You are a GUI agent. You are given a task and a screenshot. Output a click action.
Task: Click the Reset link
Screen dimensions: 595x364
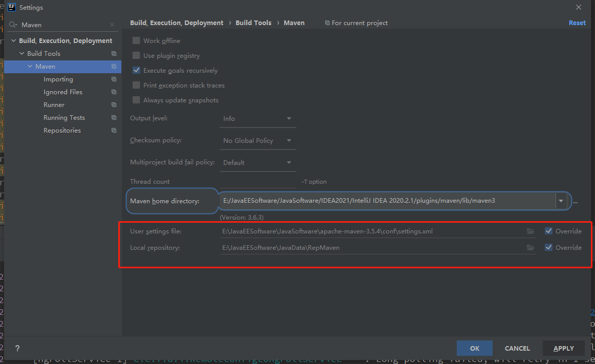tap(577, 23)
